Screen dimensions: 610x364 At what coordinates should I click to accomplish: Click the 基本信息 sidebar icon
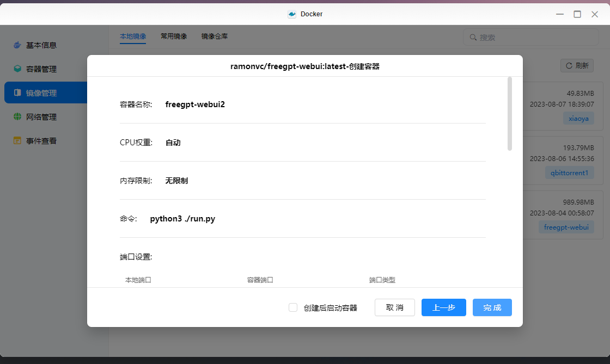(17, 45)
